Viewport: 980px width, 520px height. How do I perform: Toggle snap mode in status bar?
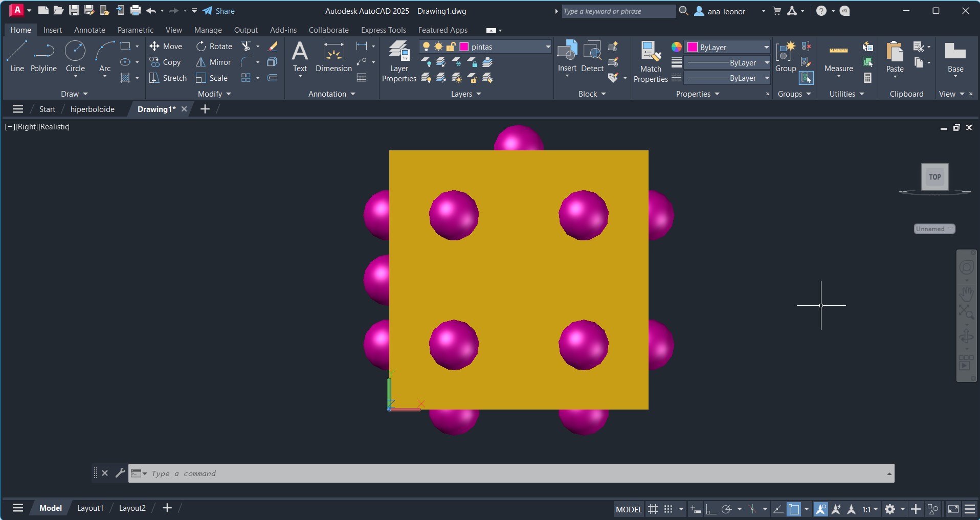tap(668, 509)
